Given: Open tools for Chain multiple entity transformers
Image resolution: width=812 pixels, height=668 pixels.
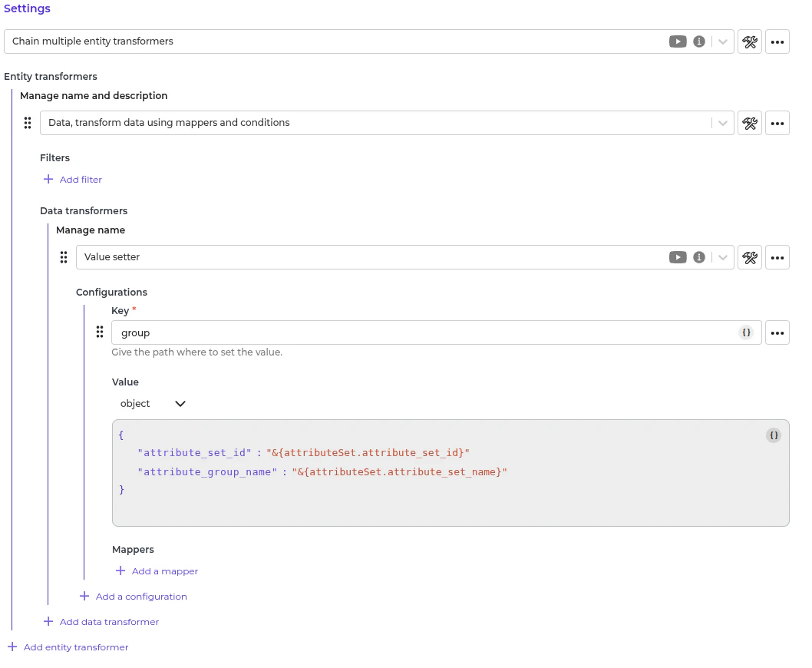Looking at the screenshot, I should pyautogui.click(x=749, y=41).
